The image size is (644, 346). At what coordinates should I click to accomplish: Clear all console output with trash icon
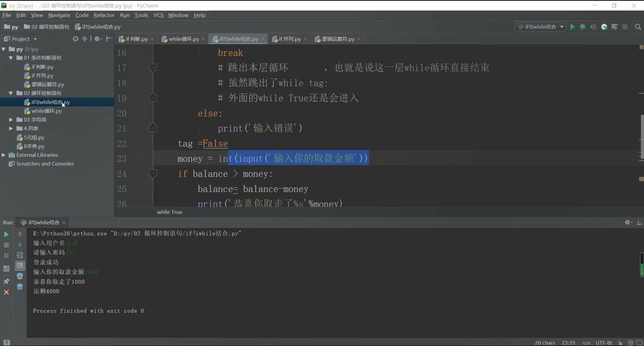coord(20,287)
